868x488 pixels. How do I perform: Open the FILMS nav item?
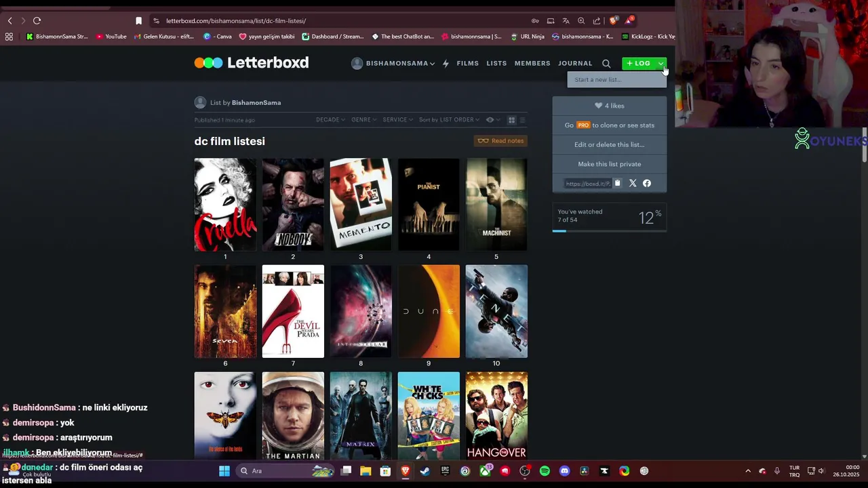point(468,64)
